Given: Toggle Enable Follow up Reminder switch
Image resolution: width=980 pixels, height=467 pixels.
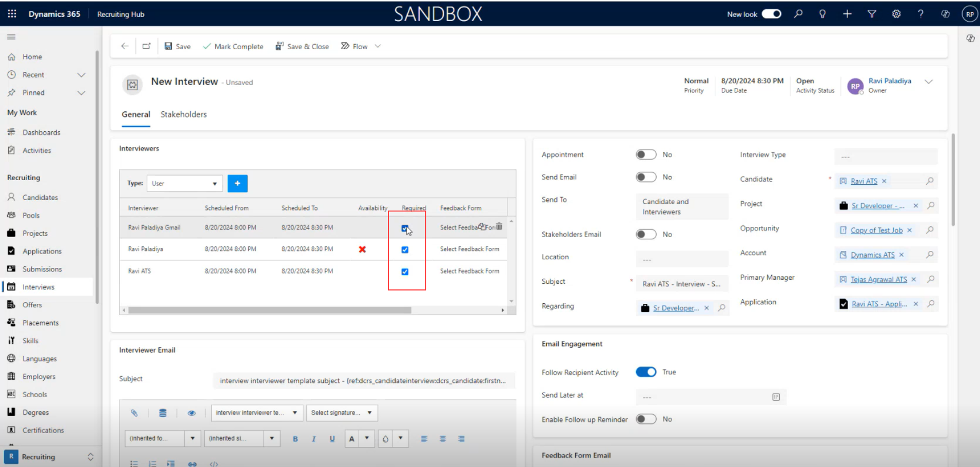Looking at the screenshot, I should pyautogui.click(x=646, y=419).
